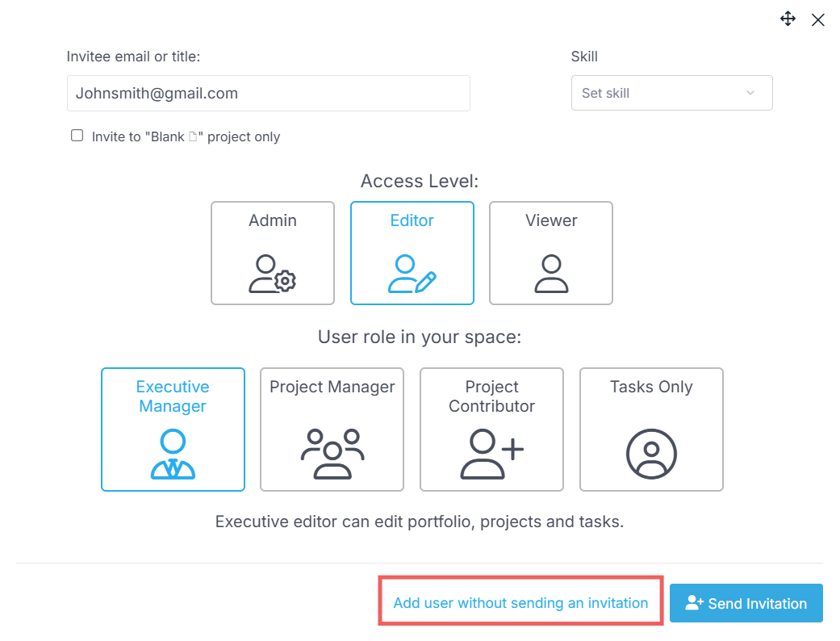Viewport: 840px width, 641px height.
Task: Click the Project Contributor plus-person icon
Action: coord(491,454)
